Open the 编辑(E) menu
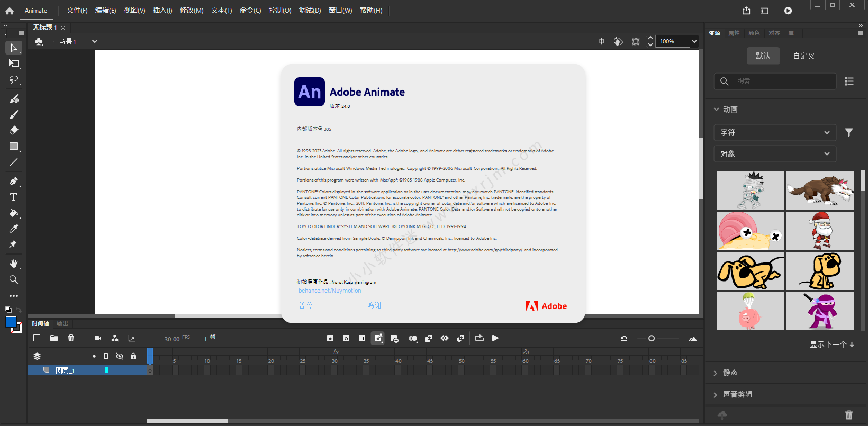Image resolution: width=868 pixels, height=426 pixels. [105, 11]
